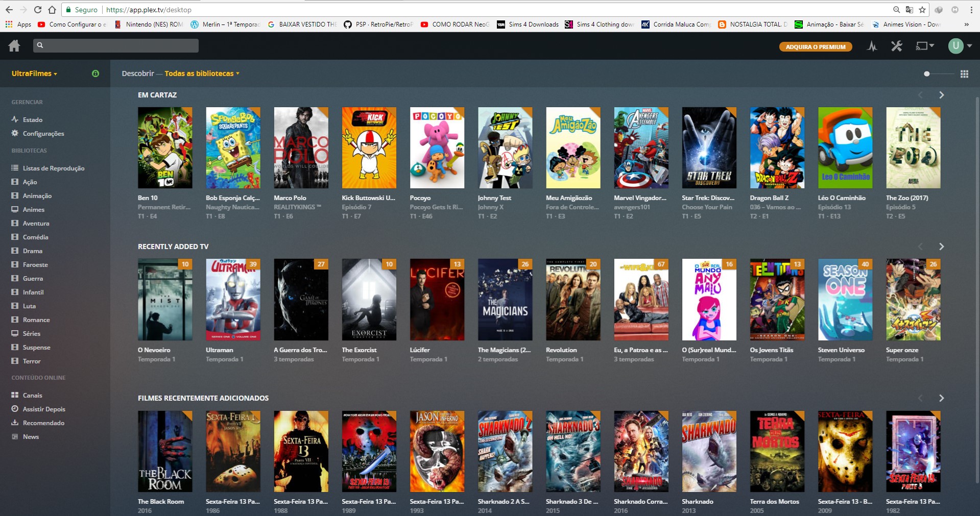Advance Em Cartaz row to next page
Viewport: 980px width, 516px height.
click(x=941, y=95)
